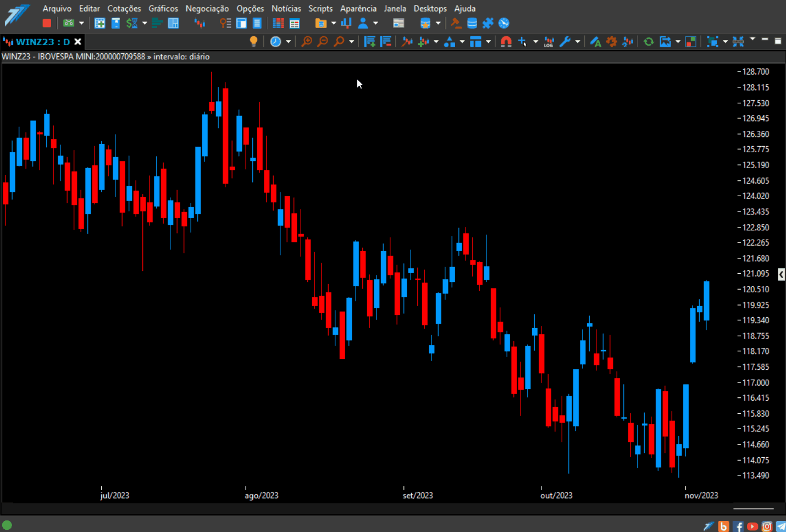786x532 pixels.
Task: Click the ago/2023 timeline label
Action: [262, 495]
